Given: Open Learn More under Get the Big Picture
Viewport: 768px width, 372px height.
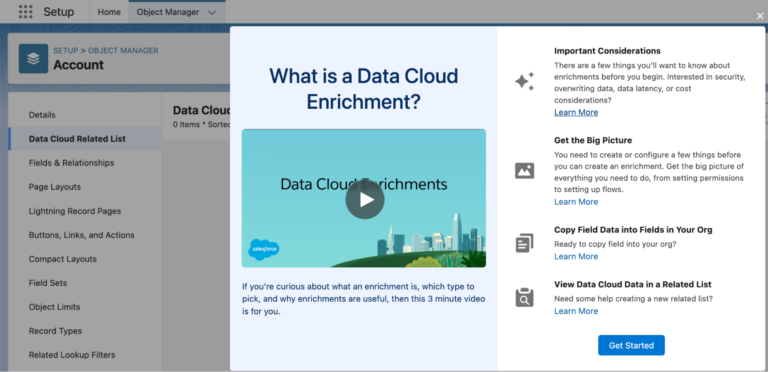Looking at the screenshot, I should pyautogui.click(x=576, y=202).
